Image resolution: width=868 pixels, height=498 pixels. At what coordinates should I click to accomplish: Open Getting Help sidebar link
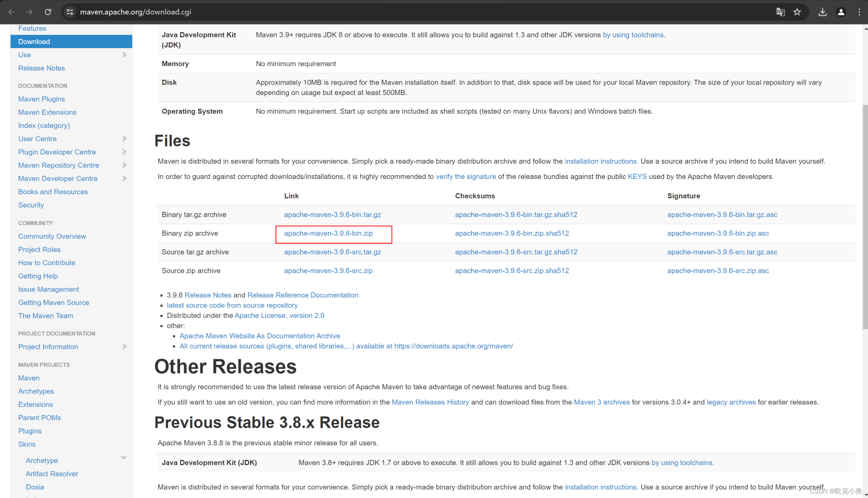click(38, 276)
